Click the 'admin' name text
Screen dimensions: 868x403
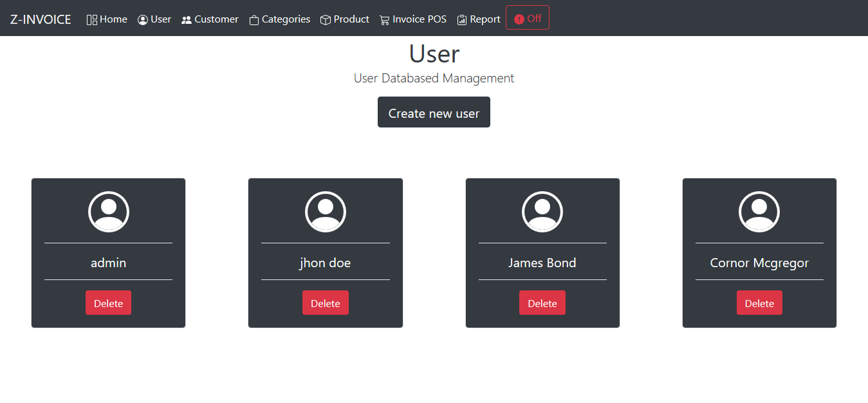109,263
